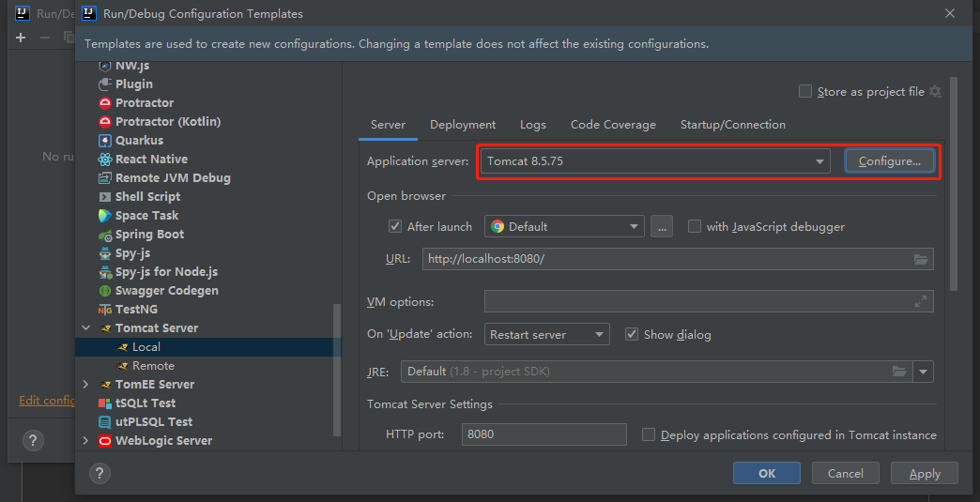Click the tSQLt Test icon
The height and width of the screenshot is (502, 980).
pos(105,403)
